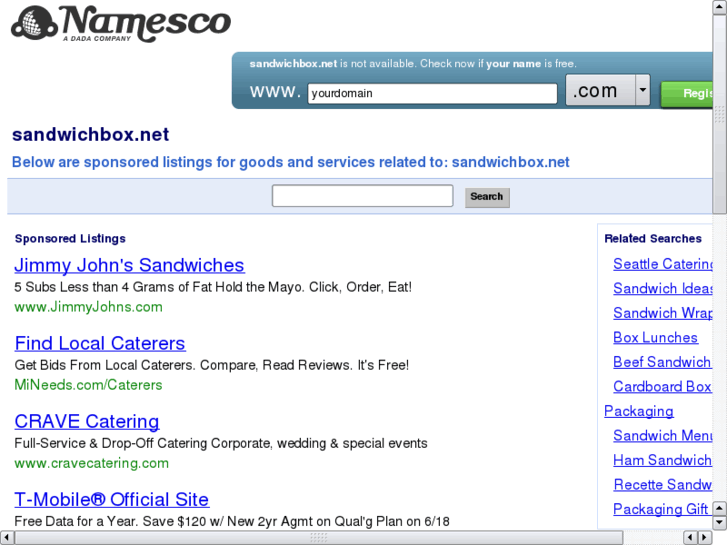Click the vertical scrollbar thumb

pyautogui.click(x=720, y=114)
